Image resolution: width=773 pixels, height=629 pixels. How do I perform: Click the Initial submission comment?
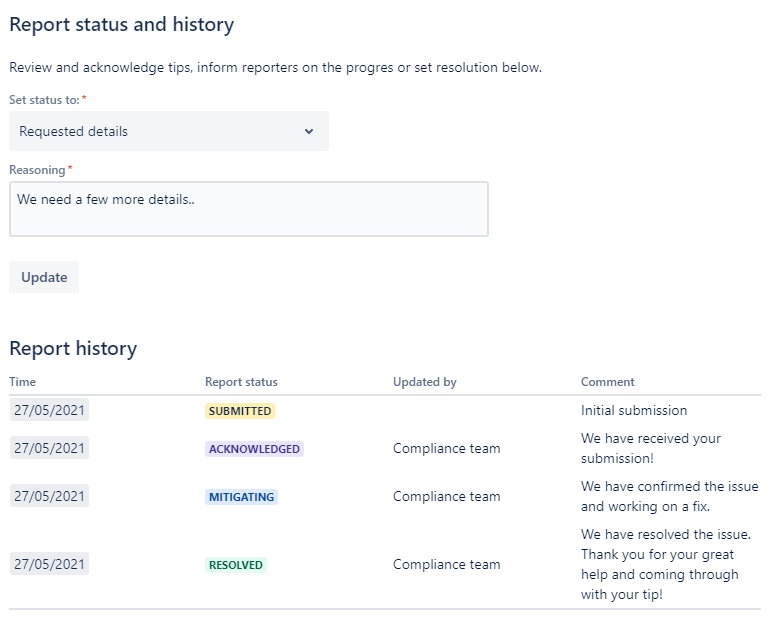634,410
